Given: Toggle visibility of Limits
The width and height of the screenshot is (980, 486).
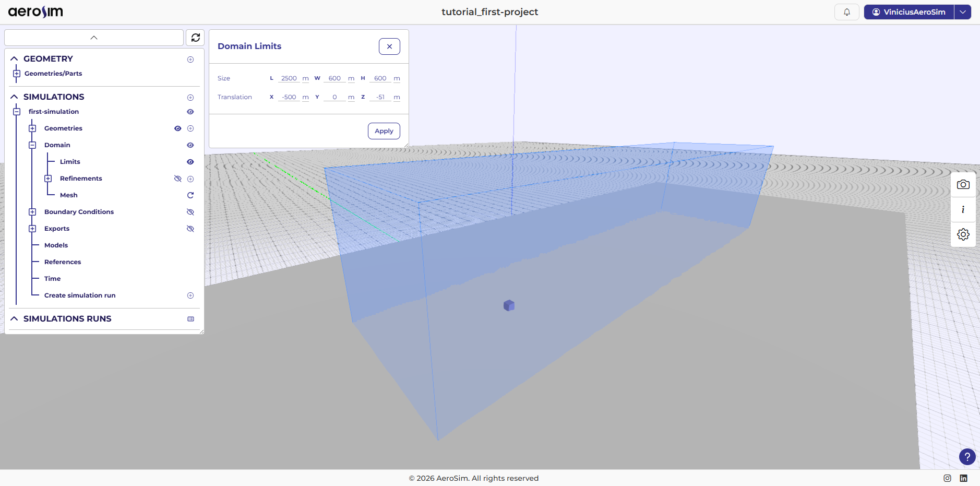Looking at the screenshot, I should tap(190, 162).
